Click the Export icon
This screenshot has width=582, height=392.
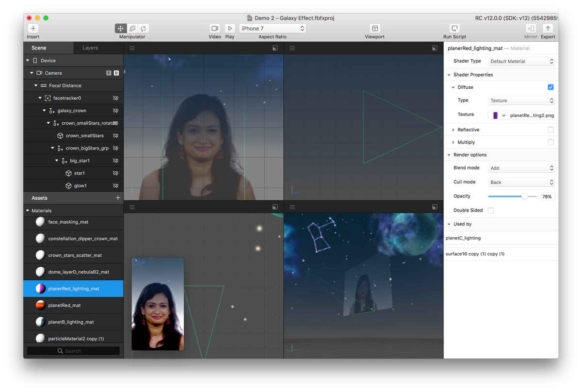click(x=548, y=29)
